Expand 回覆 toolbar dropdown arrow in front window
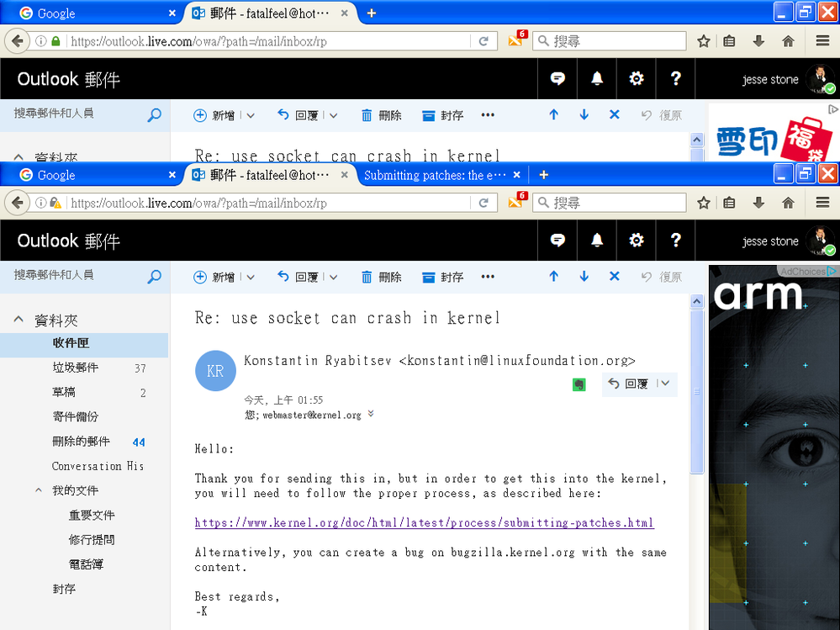The height and width of the screenshot is (630, 840). [333, 278]
